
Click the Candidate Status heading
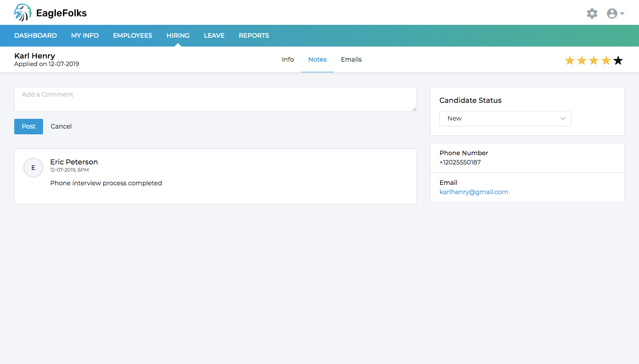click(x=470, y=100)
